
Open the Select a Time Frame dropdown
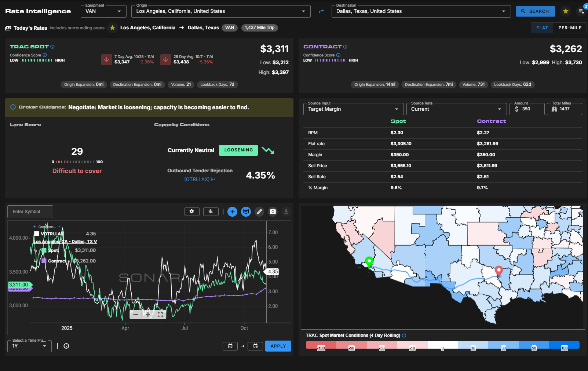pyautogui.click(x=29, y=346)
